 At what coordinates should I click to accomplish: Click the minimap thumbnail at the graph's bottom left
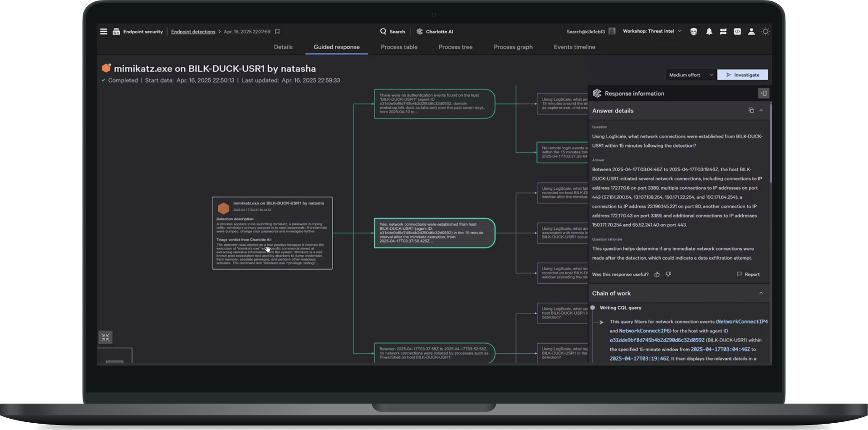114,356
